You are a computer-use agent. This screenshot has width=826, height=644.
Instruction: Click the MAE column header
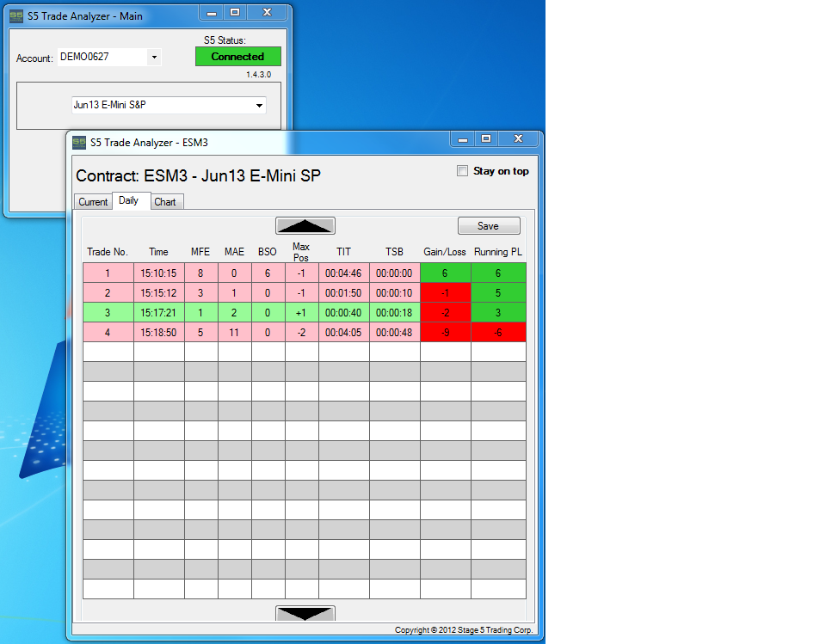click(234, 252)
